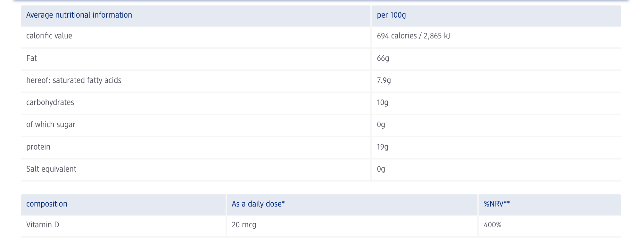
Task: Click the '694 calories / 2,865 kJ' value
Action: pos(413,36)
